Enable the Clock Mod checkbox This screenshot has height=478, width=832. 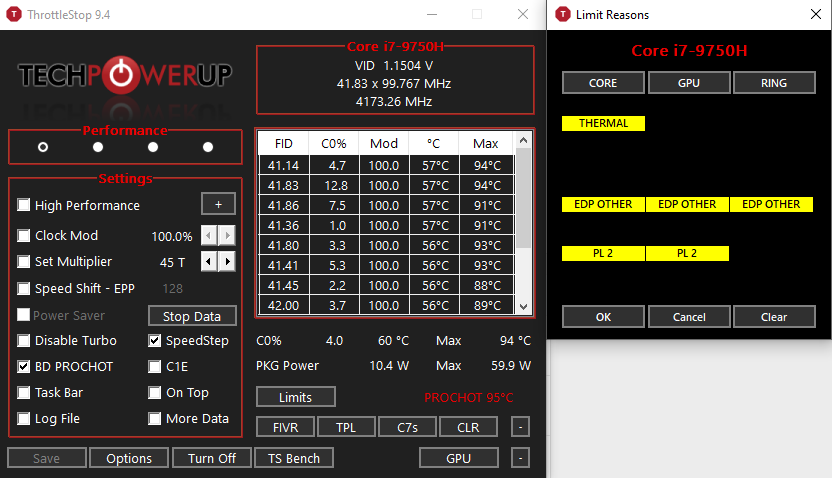[23, 235]
